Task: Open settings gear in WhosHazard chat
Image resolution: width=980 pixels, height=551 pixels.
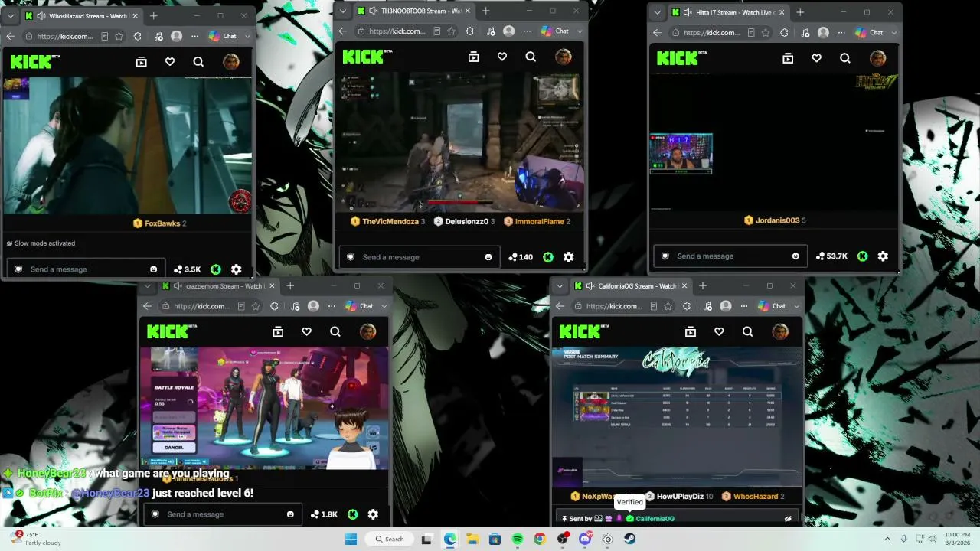Action: click(x=236, y=269)
